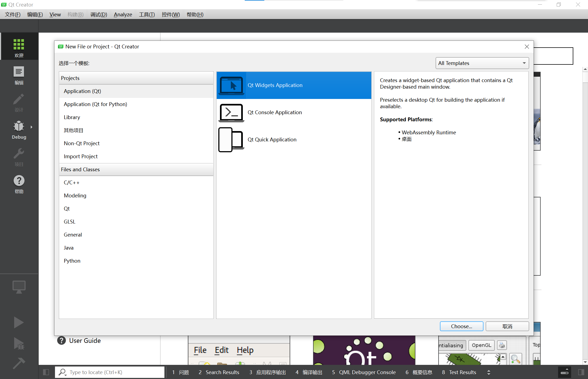Click the progress details toggle icon

565,372
